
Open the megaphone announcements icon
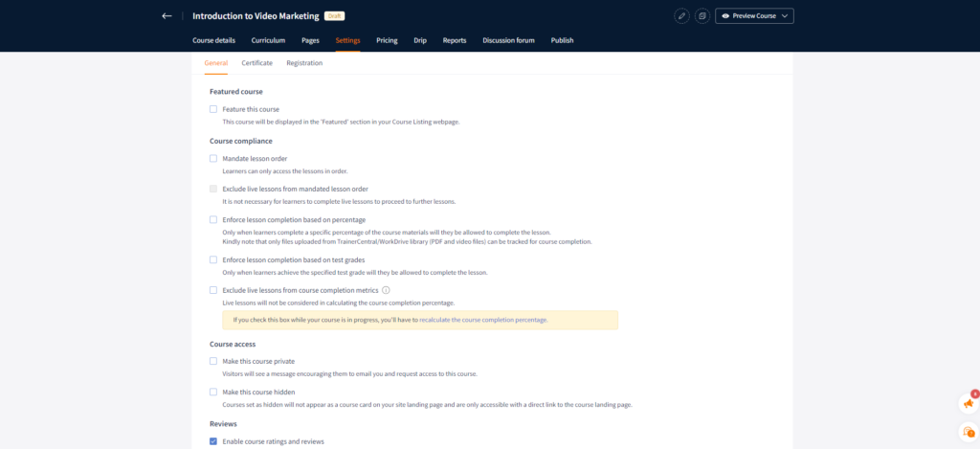coord(969,403)
